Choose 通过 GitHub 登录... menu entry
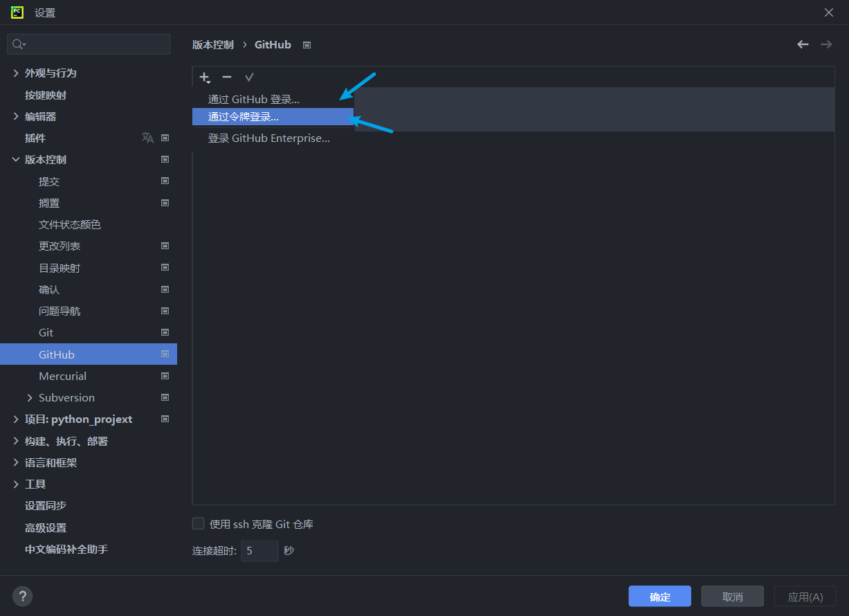849x616 pixels. [273, 99]
